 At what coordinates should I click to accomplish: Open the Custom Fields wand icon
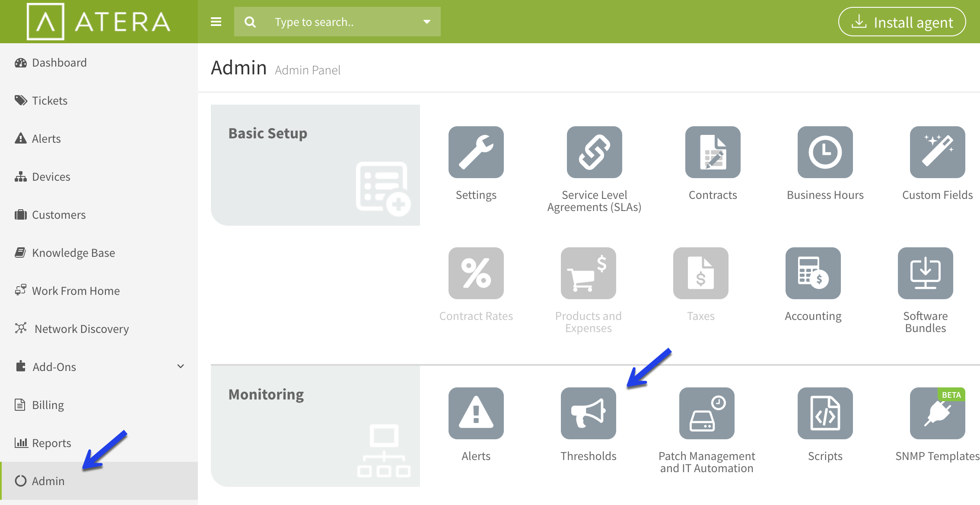(x=937, y=152)
